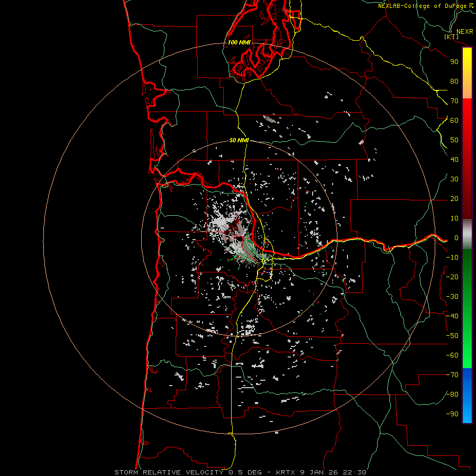Viewport: 476px width, 476px height.
Task: Click the NEXLAB-College of DuPage credit text
Action: pos(422,6)
